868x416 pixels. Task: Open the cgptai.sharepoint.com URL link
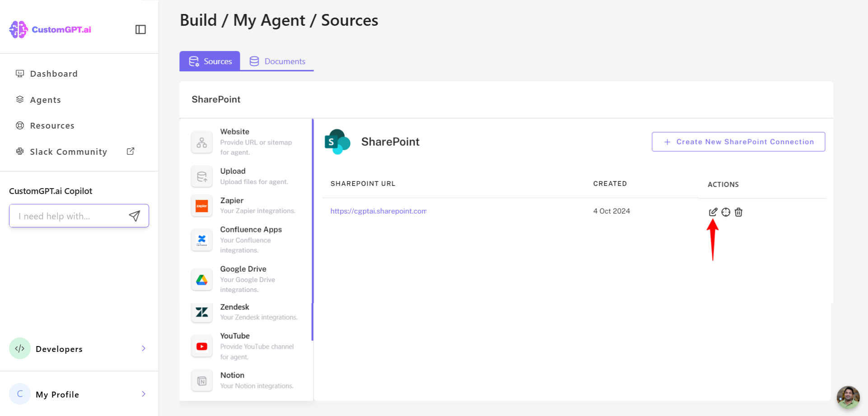tap(378, 211)
